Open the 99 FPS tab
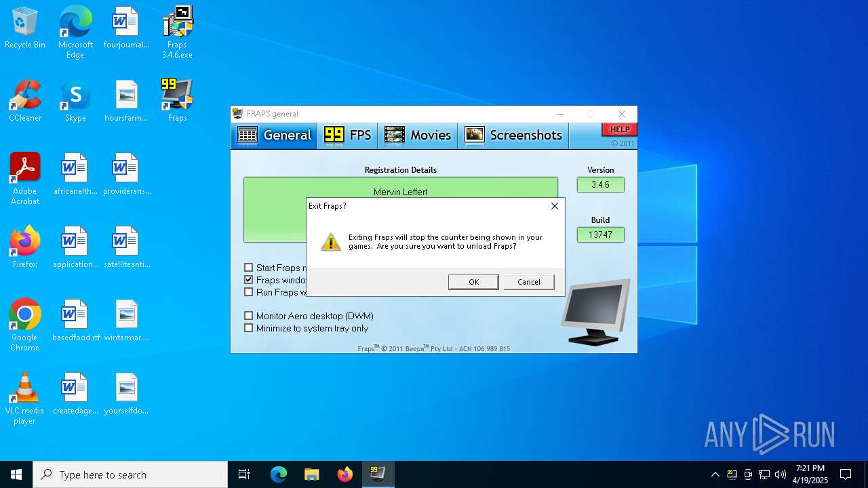868x488 pixels. (x=348, y=136)
